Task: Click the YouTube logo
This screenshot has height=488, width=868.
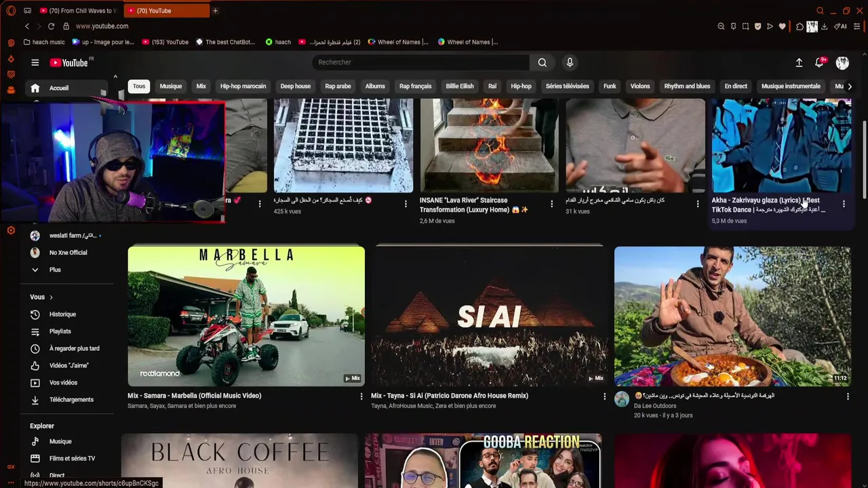Action: click(x=69, y=62)
